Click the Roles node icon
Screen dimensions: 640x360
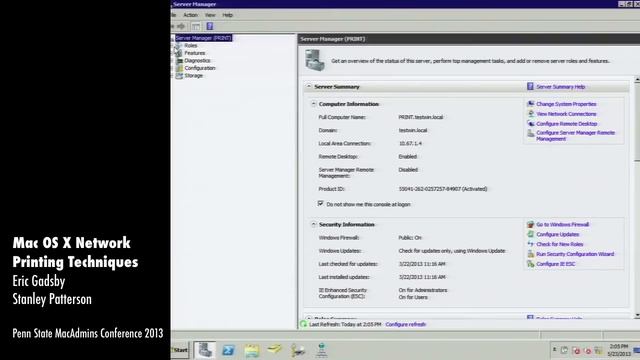point(179,46)
